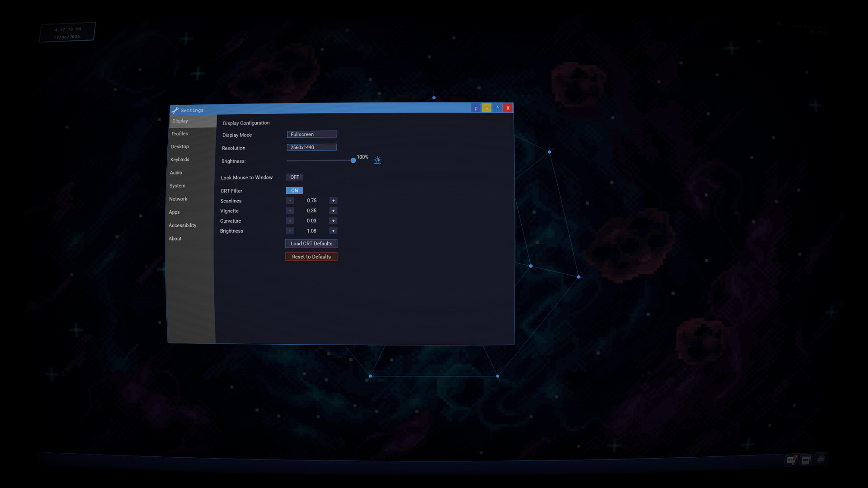The width and height of the screenshot is (868, 488).
Task: Decrease the Curvature value with minus
Action: [x=290, y=221]
